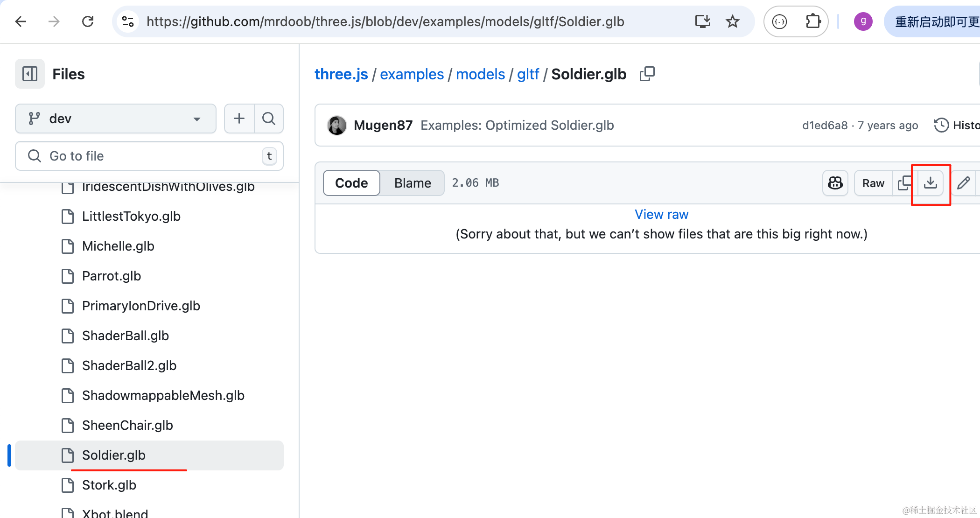Open the View raw link

(x=661, y=214)
